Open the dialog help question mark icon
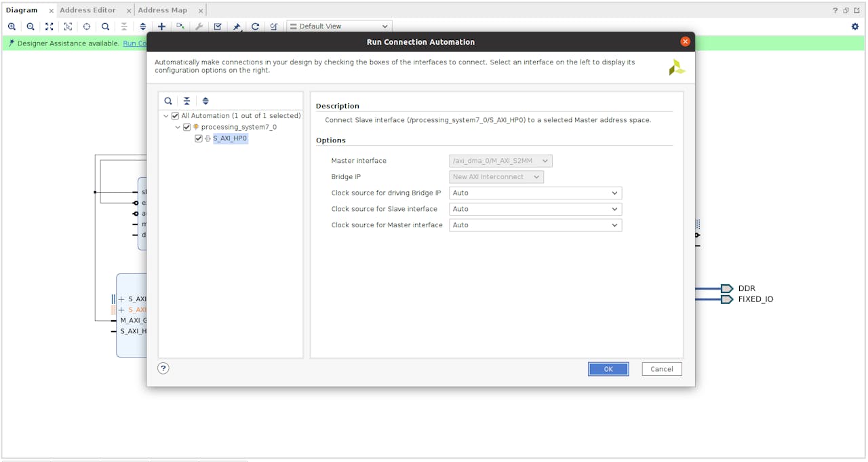Viewport: 868px width, 462px height. [163, 368]
